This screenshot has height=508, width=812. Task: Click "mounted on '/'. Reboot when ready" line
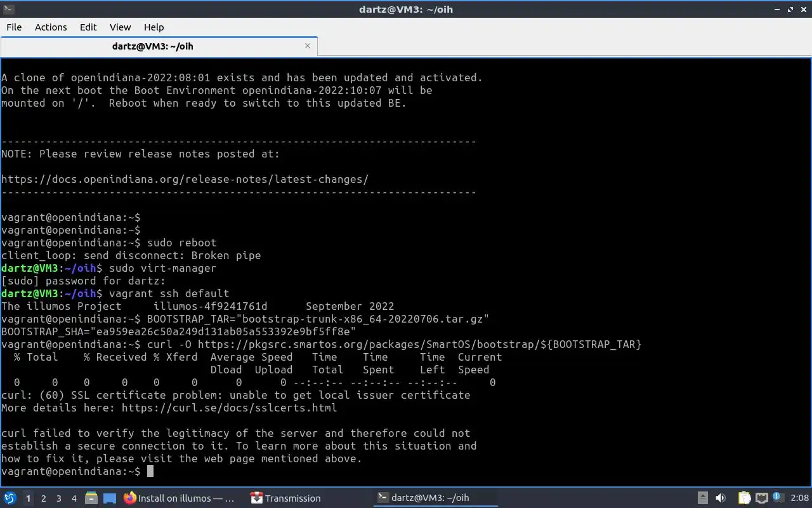tap(204, 103)
